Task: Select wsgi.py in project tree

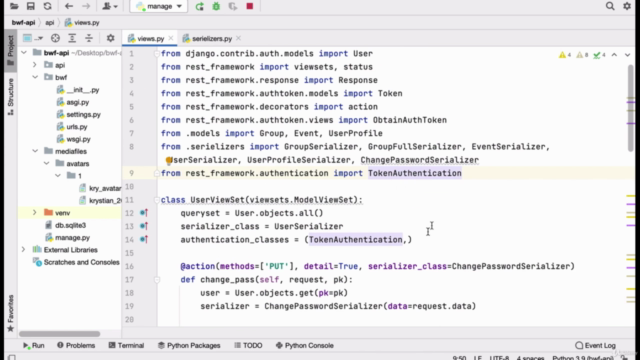Action: [74, 139]
